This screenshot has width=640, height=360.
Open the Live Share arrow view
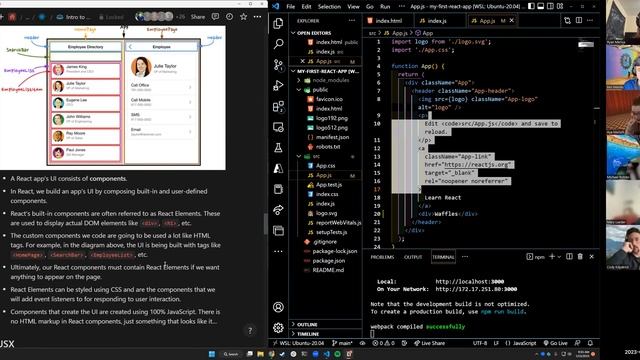[x=278, y=210]
